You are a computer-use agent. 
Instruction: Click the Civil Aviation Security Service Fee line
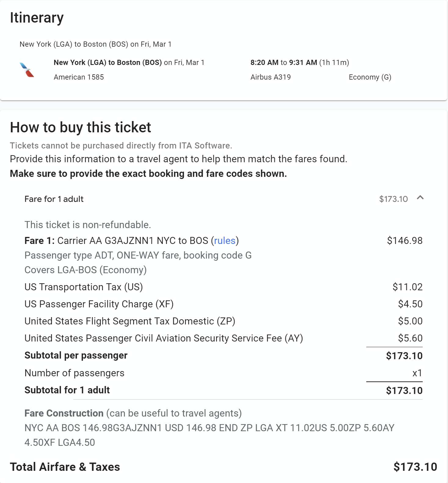click(x=163, y=338)
